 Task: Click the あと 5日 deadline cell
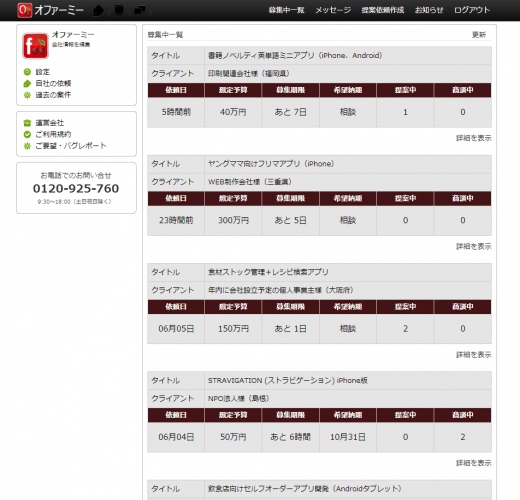tap(290, 220)
